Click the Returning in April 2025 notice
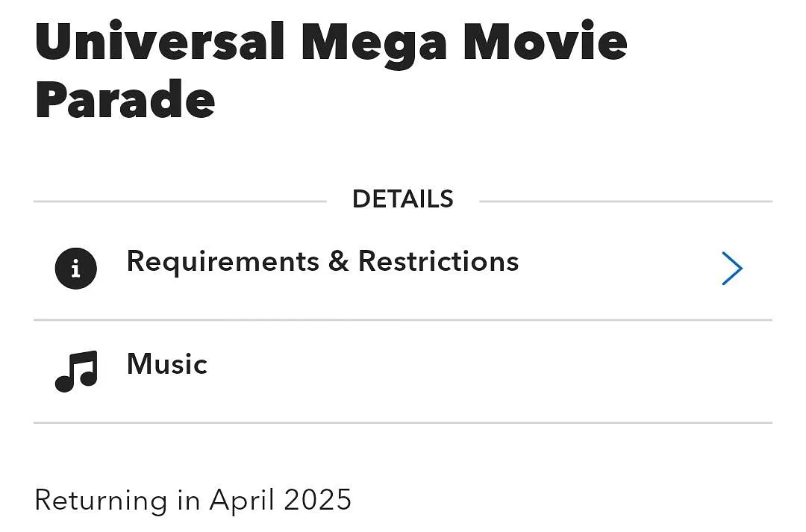Viewport: 806px width, 532px height. 193,500
